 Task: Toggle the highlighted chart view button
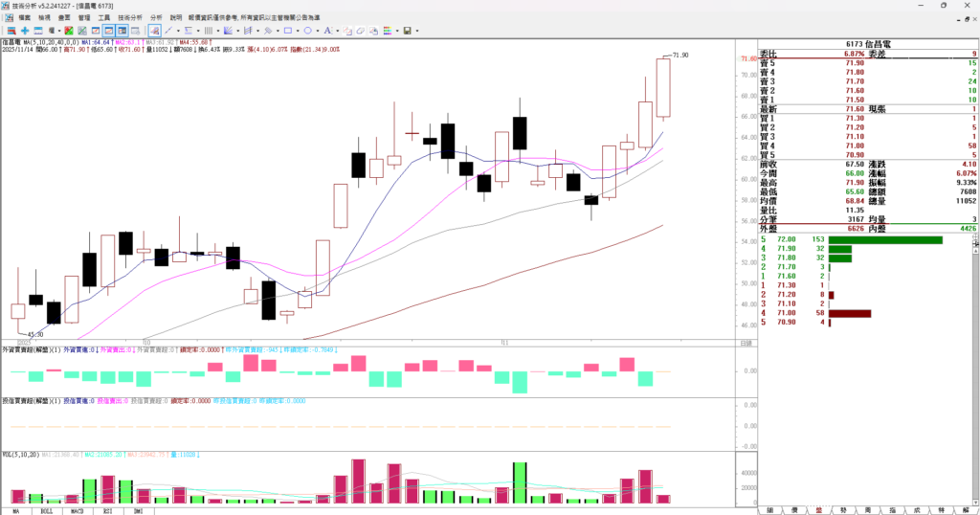[109, 31]
